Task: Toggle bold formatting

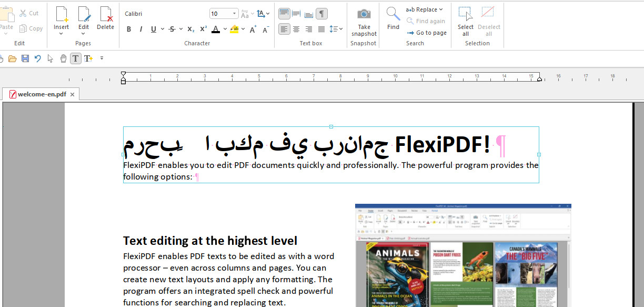Action: click(129, 29)
